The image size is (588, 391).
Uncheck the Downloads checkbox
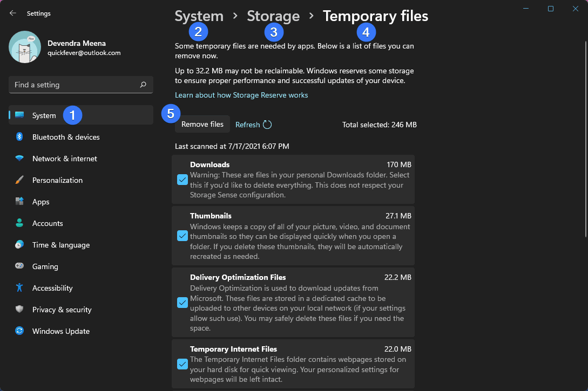click(x=182, y=179)
